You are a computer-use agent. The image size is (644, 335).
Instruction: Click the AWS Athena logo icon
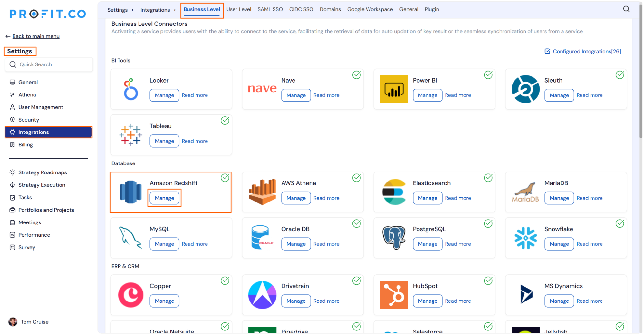(x=262, y=192)
